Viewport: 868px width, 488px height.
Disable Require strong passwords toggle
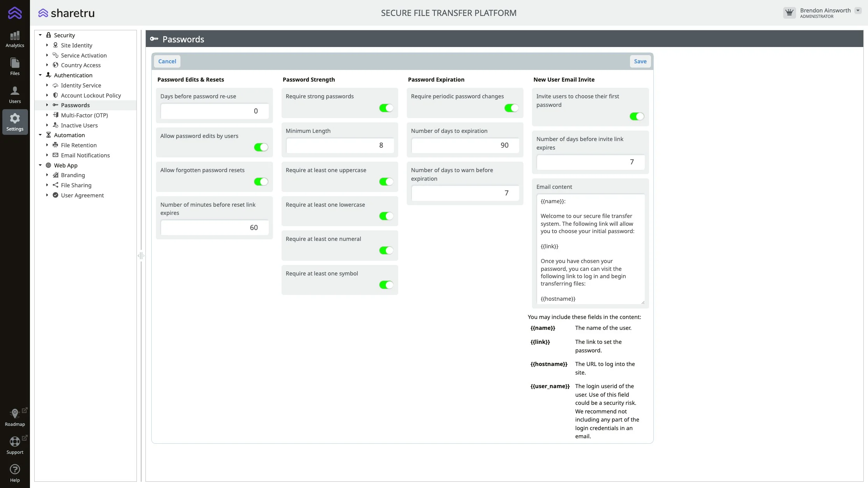(386, 108)
